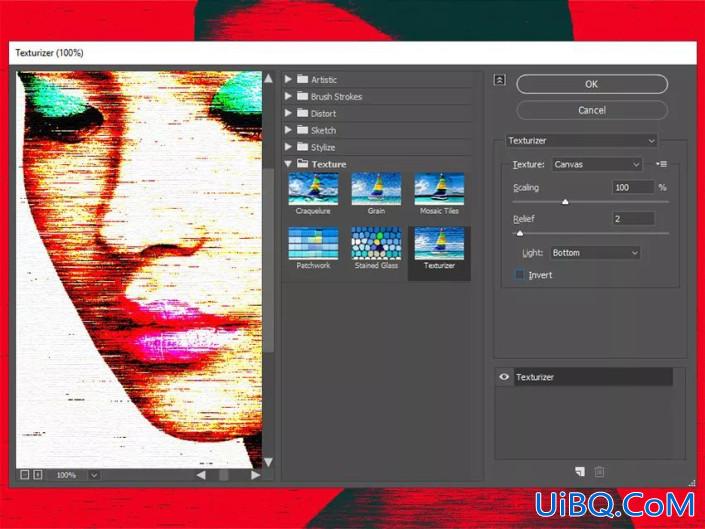Open the Texture type dropdown showing Canvas
Viewport: 705px width, 529px height.
597,164
